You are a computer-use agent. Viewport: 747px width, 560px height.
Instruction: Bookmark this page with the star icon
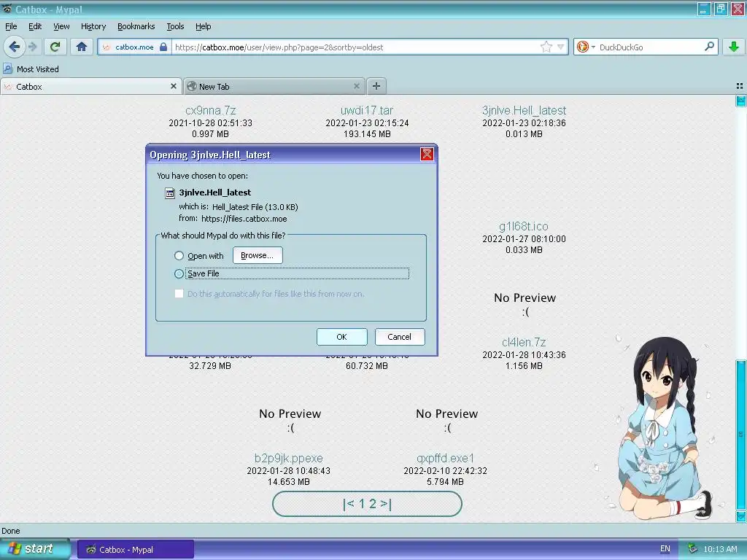(x=546, y=47)
